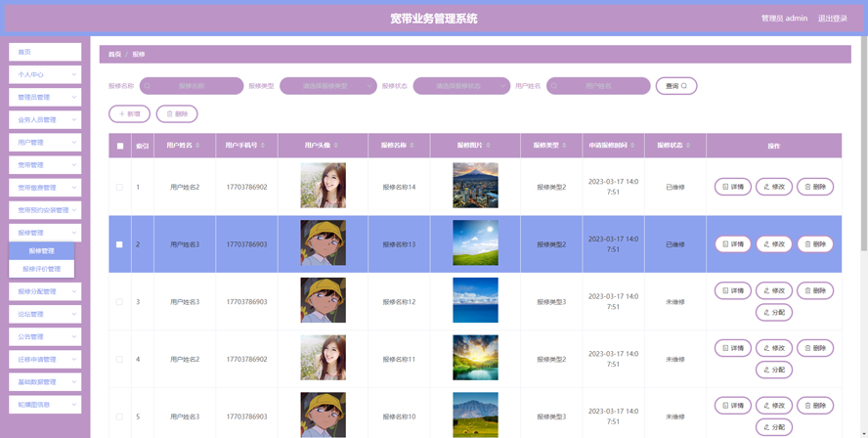This screenshot has height=438, width=868.
Task: Sort table by 报修类型 column arrows
Action: (x=564, y=146)
